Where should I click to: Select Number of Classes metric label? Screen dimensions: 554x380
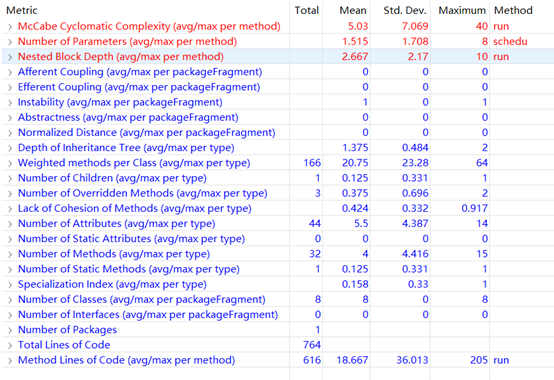[x=142, y=299]
